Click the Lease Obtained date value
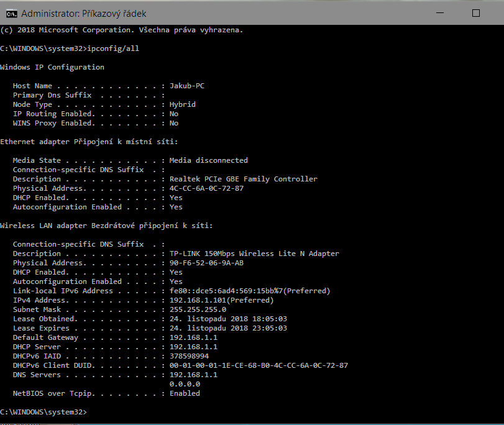The image size is (504, 425). click(228, 319)
